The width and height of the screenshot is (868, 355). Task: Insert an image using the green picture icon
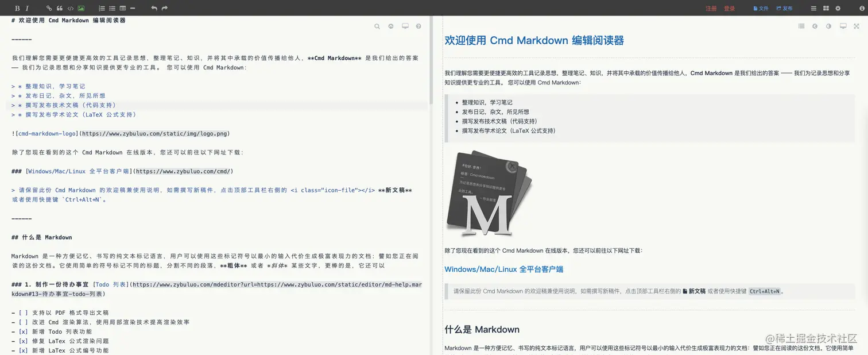click(x=81, y=8)
